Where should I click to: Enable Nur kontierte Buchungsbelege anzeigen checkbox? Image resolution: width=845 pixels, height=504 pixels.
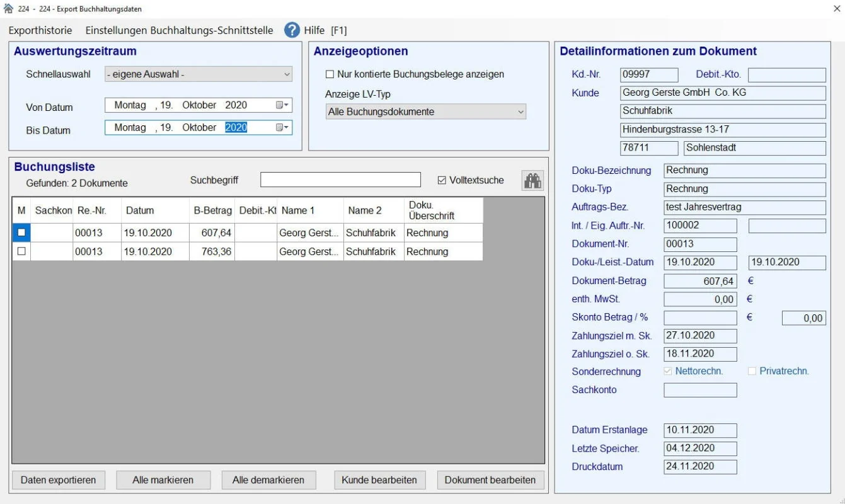pyautogui.click(x=330, y=74)
